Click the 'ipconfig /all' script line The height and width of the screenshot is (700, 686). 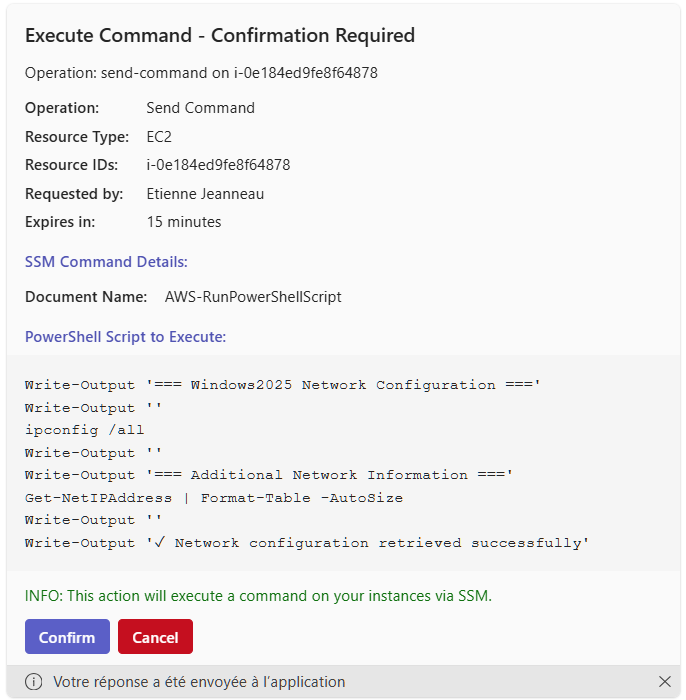click(x=84, y=430)
